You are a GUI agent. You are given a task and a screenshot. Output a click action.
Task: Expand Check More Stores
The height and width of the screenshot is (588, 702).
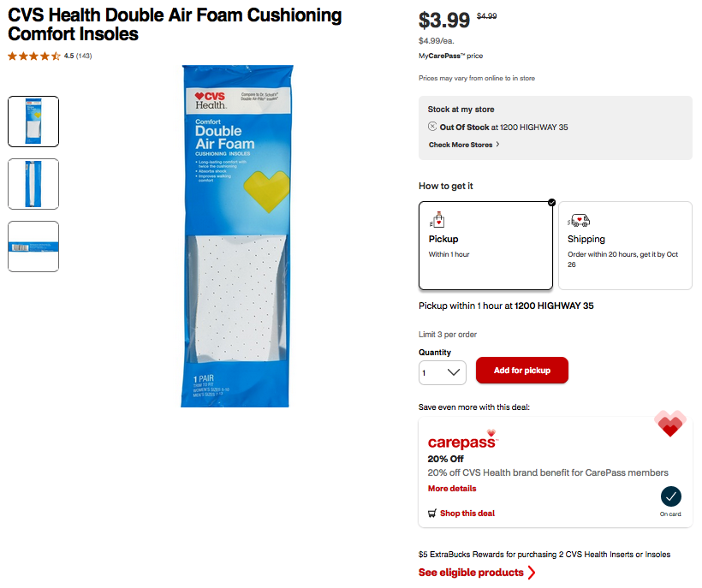[463, 145]
